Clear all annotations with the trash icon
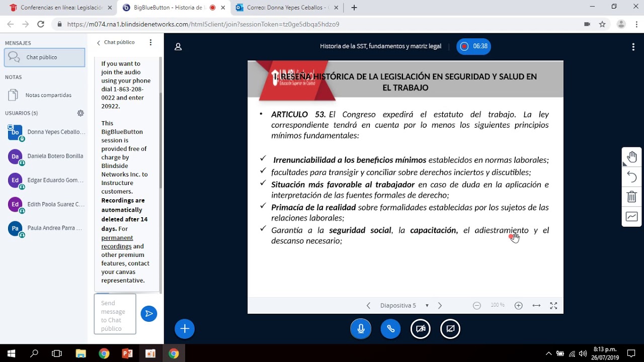Viewport: 644px width, 362px height. tap(632, 197)
